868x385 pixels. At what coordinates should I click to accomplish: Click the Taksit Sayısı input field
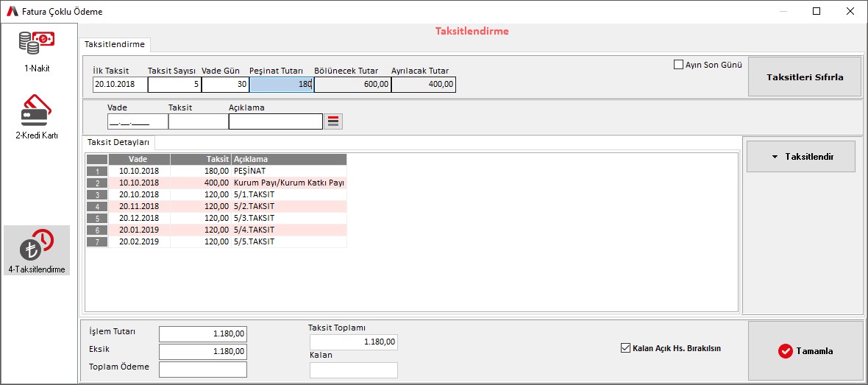174,85
